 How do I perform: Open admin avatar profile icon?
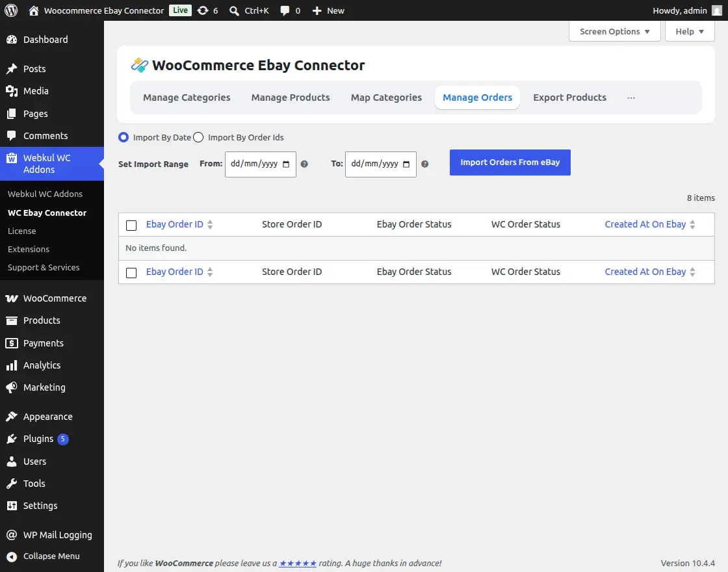pyautogui.click(x=717, y=10)
